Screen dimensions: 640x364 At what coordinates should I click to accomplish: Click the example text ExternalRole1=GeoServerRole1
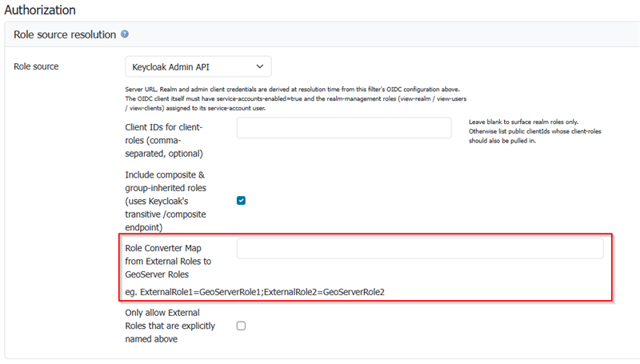[254, 292]
